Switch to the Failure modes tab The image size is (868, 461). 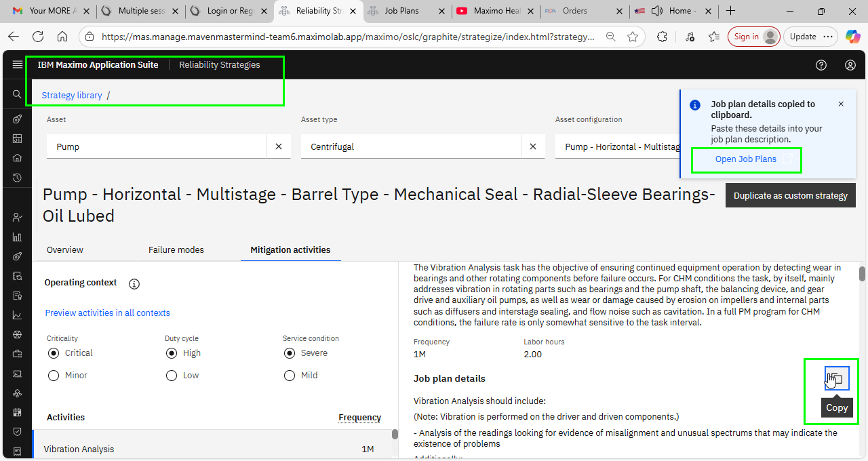[176, 250]
